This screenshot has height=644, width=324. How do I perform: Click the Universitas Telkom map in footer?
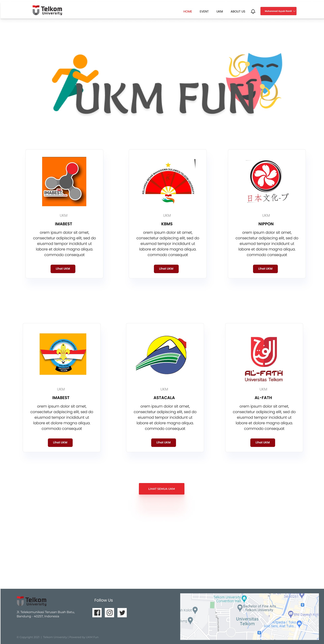point(249,616)
